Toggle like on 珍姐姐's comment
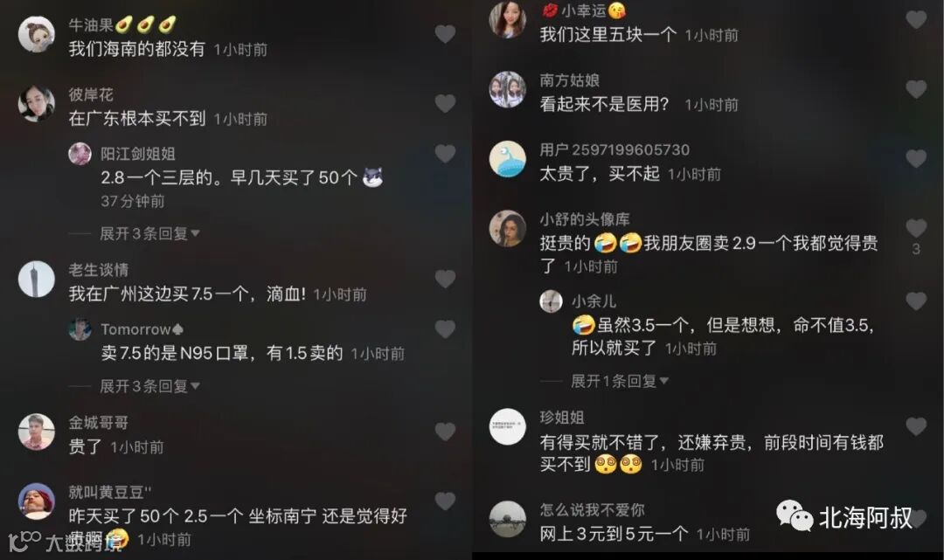Viewport: 944px width, 560px height. [x=916, y=426]
